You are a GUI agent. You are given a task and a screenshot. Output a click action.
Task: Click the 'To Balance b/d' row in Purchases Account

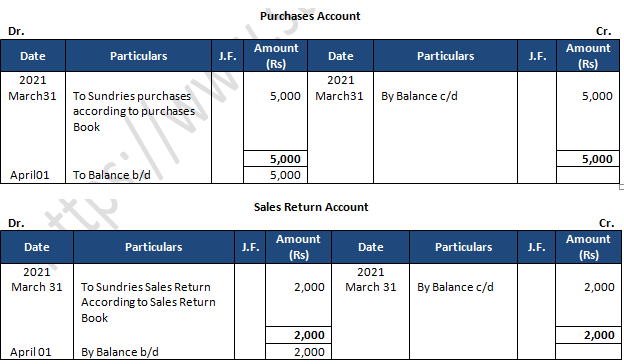click(x=111, y=175)
